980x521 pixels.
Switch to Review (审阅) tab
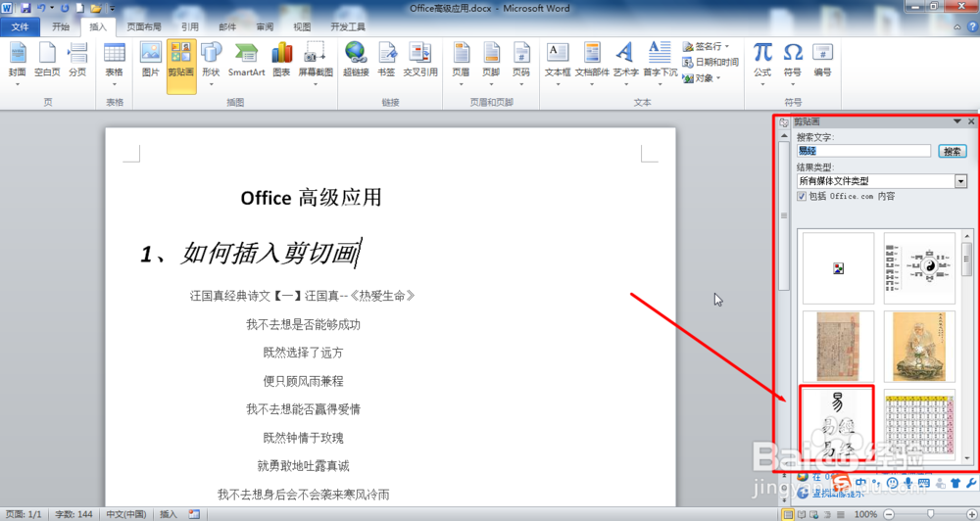[265, 26]
